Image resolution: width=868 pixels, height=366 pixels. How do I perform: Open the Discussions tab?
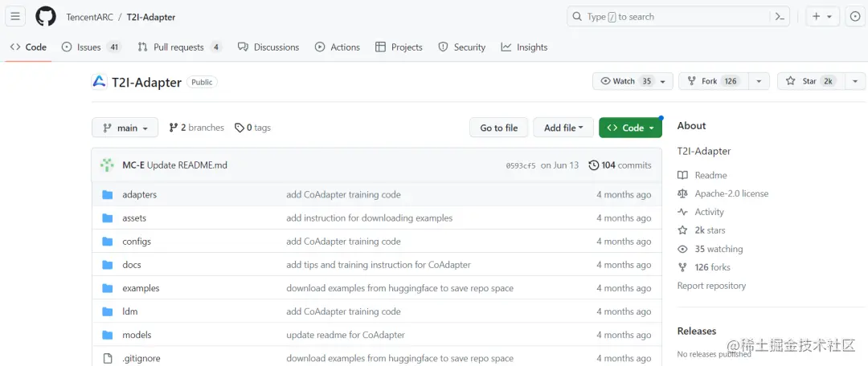point(268,47)
